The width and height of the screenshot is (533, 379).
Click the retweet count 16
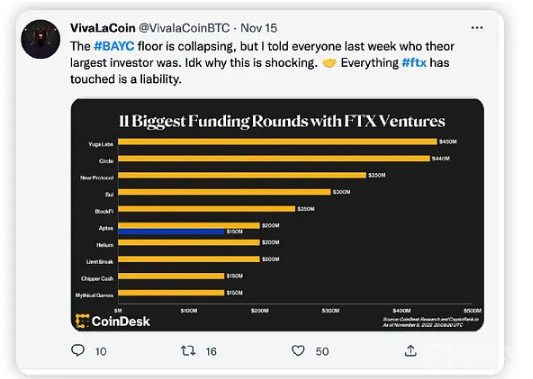click(211, 351)
